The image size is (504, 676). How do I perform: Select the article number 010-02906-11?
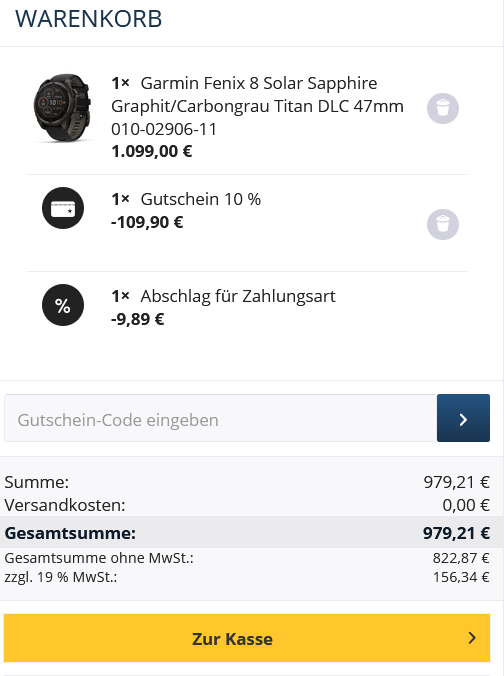point(164,129)
